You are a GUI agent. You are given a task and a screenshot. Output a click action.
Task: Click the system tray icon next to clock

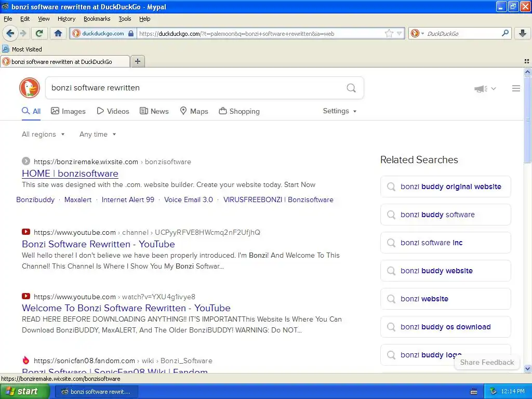(494, 392)
